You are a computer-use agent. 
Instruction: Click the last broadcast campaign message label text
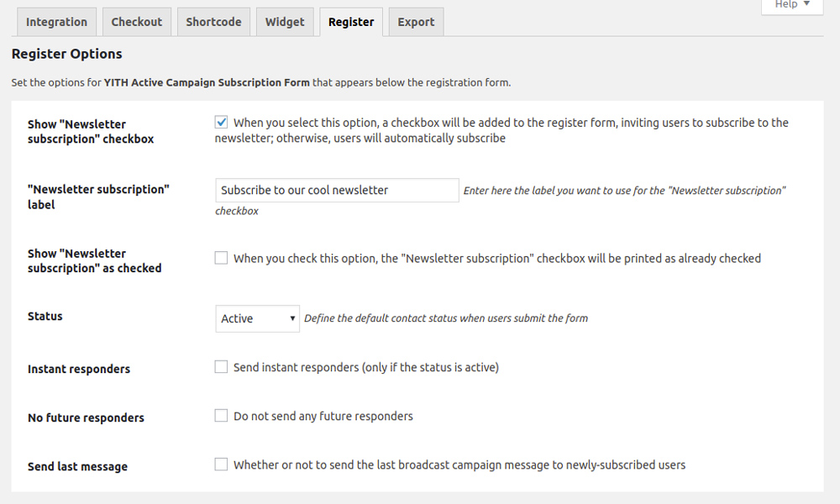[459, 465]
